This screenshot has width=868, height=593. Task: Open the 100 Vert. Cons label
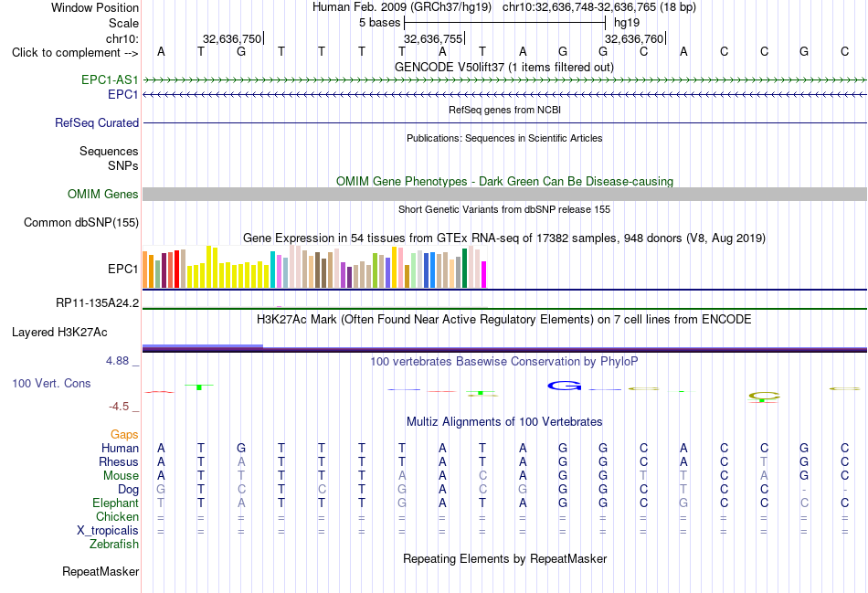point(51,383)
